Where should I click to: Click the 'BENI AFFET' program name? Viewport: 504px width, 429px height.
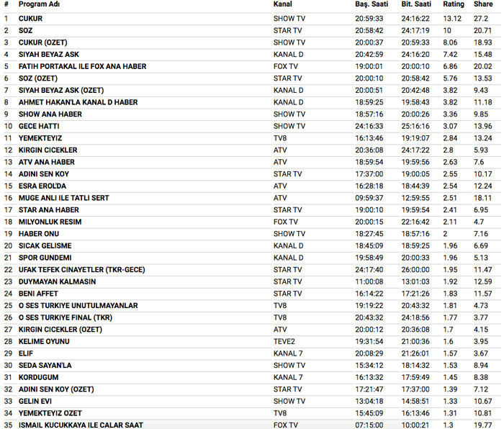(x=38, y=294)
